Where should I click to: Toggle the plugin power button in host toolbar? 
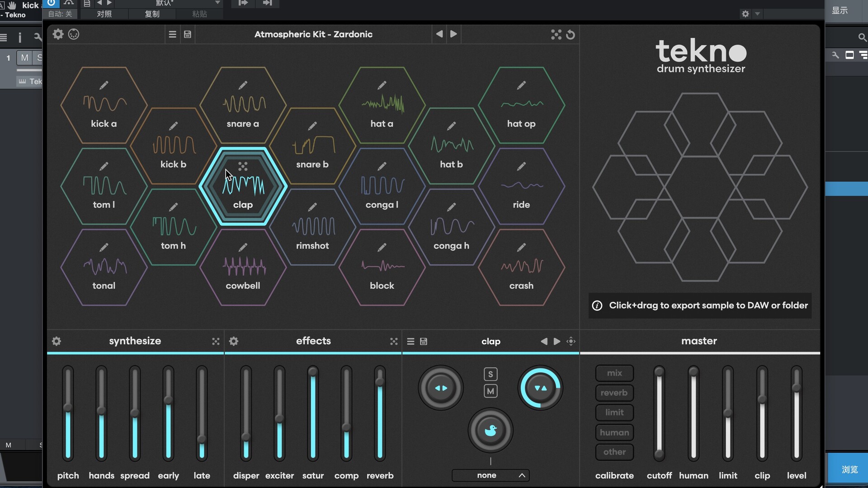pyautogui.click(x=51, y=3)
